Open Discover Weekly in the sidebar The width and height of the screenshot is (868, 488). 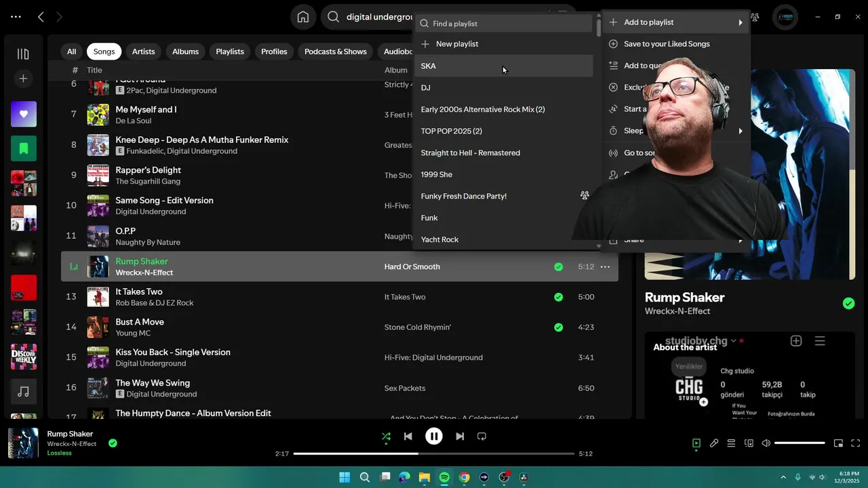(x=24, y=357)
